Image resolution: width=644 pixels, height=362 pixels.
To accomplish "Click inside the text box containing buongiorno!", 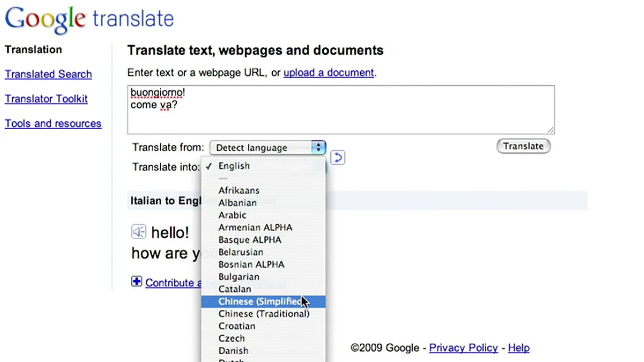I will click(341, 110).
